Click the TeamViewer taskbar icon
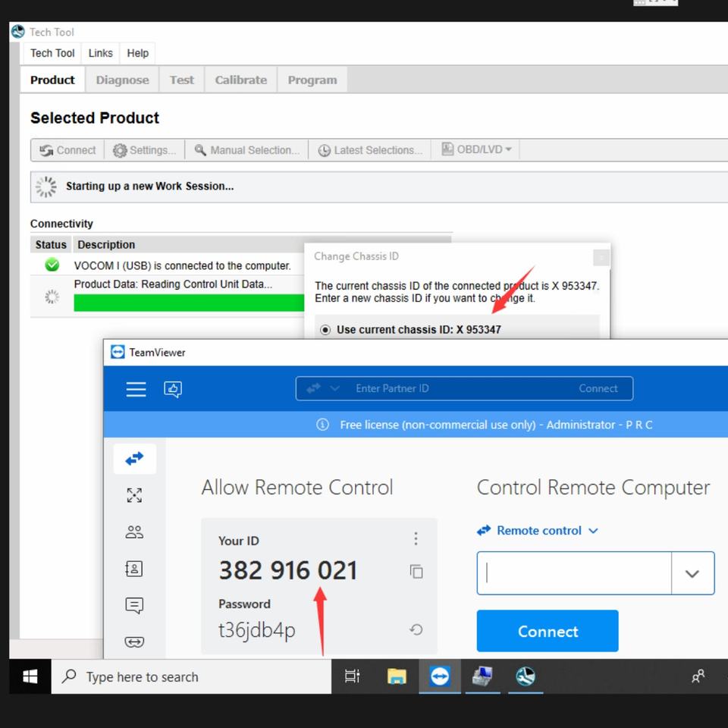This screenshot has height=728, width=728. pos(440,676)
